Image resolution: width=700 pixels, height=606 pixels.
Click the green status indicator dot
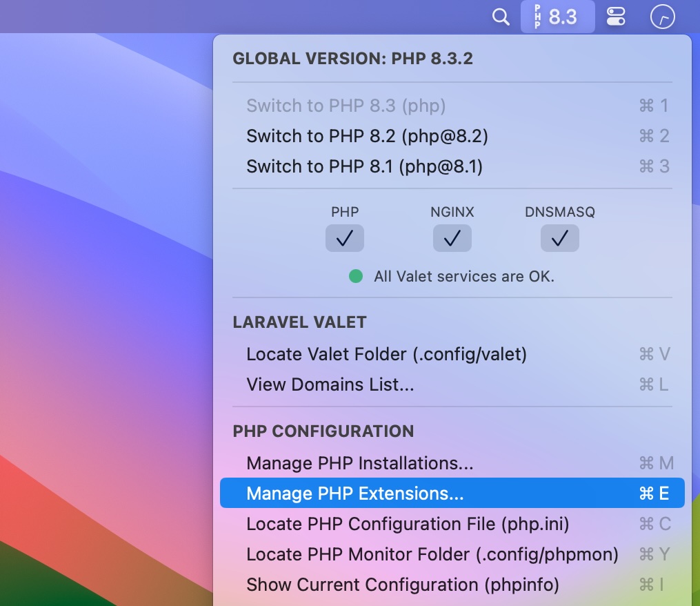356,276
